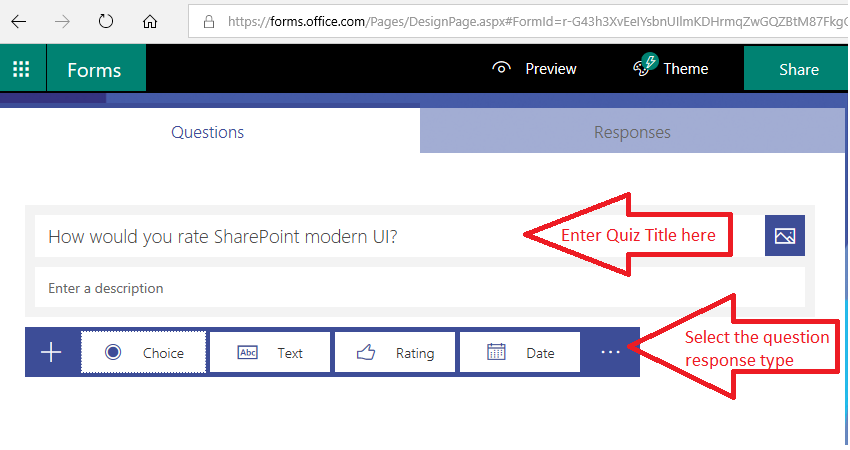Add a Date question
The width and height of the screenshot is (850, 450).
[520, 352]
